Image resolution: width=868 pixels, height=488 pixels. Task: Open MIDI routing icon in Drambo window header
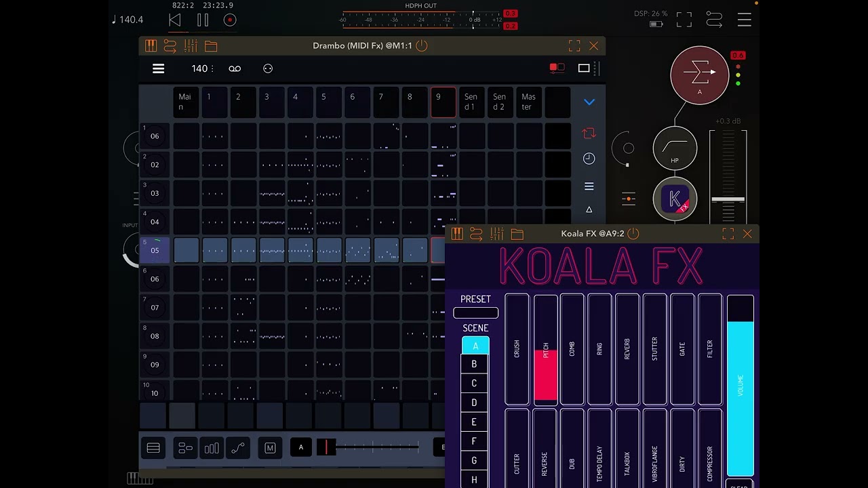170,45
